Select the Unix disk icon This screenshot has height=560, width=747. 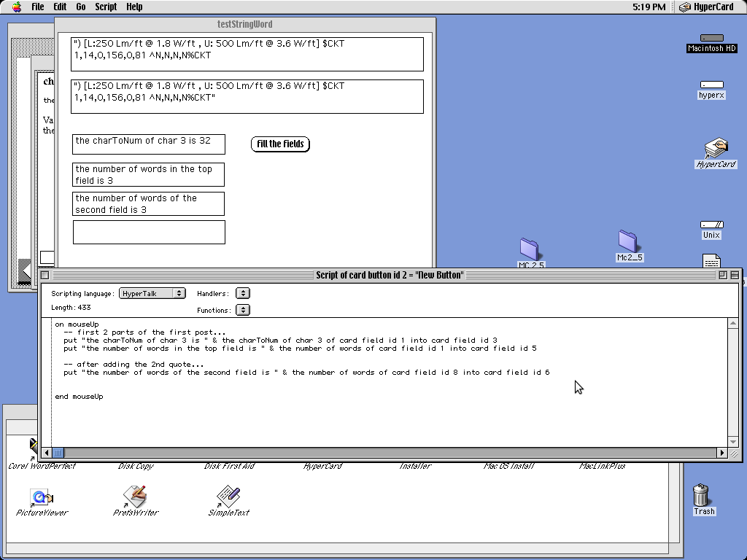pyautogui.click(x=711, y=225)
